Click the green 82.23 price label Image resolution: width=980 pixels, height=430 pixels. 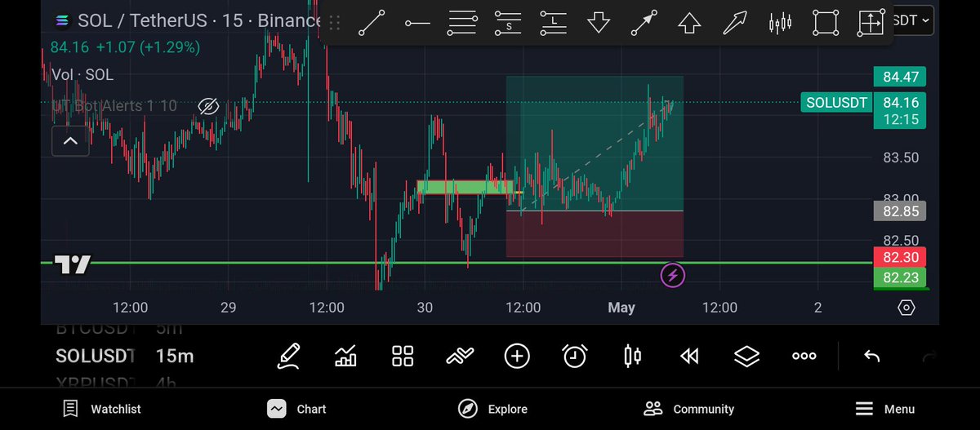point(901,278)
